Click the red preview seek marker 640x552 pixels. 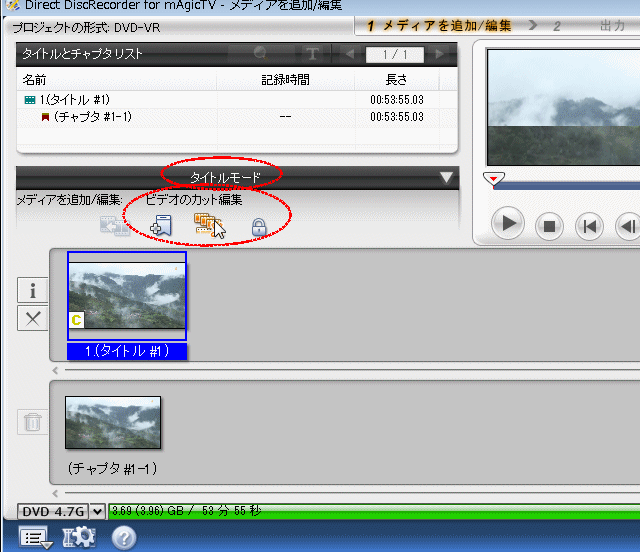coord(492,179)
